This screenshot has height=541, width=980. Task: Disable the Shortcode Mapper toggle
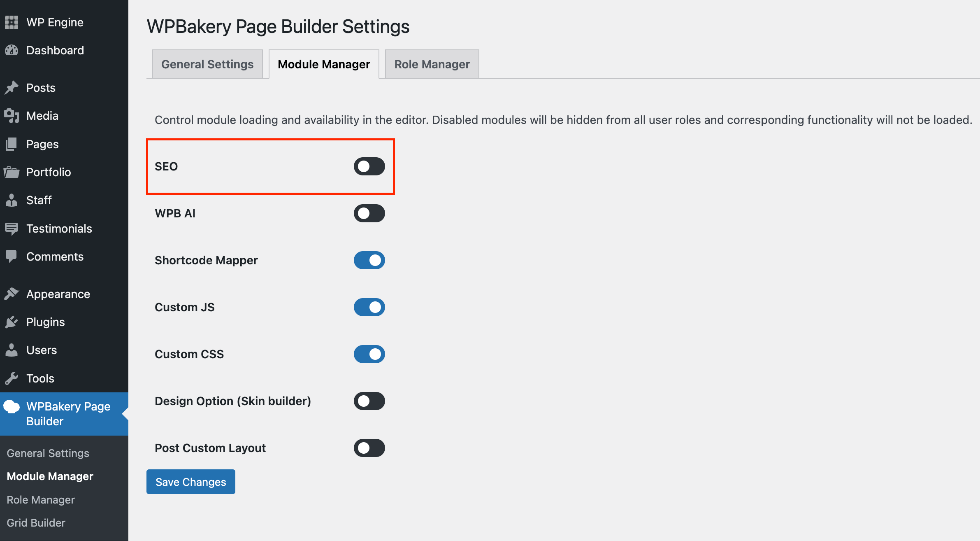tap(369, 260)
